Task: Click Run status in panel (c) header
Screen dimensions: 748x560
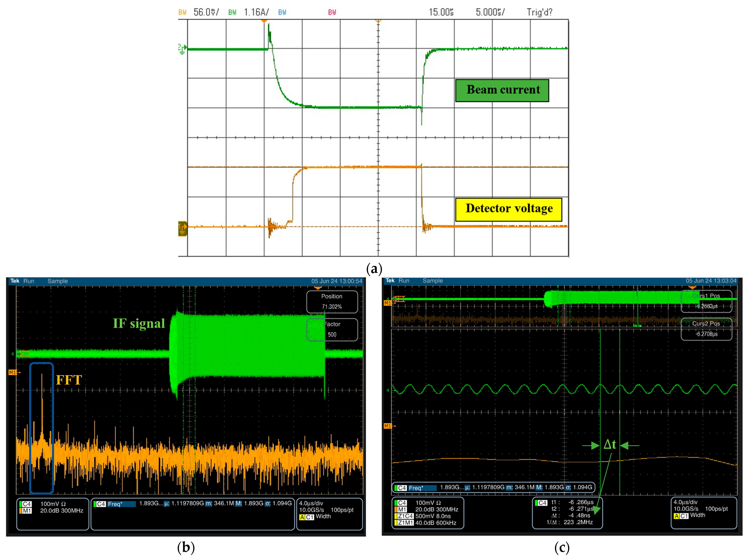Action: tap(404, 281)
